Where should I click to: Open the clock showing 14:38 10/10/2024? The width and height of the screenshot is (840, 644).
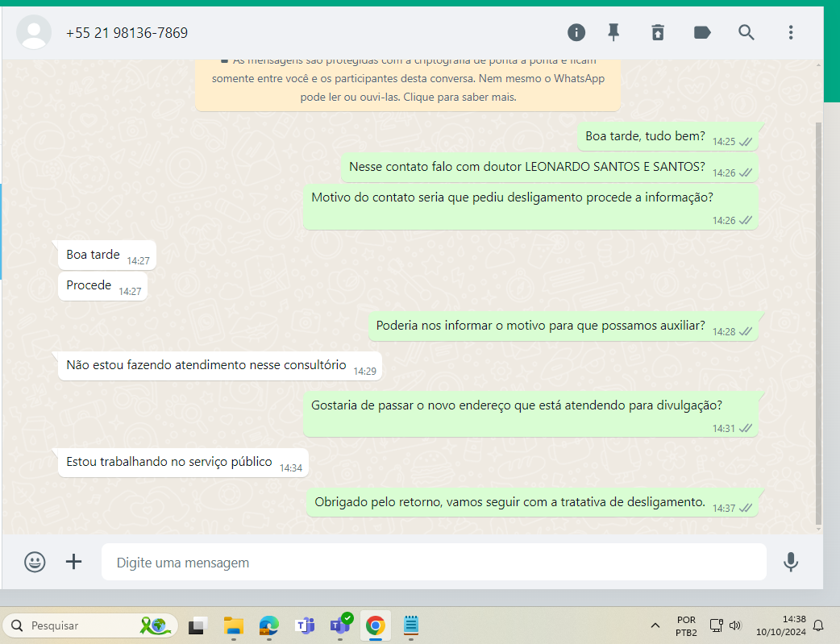tap(780, 625)
